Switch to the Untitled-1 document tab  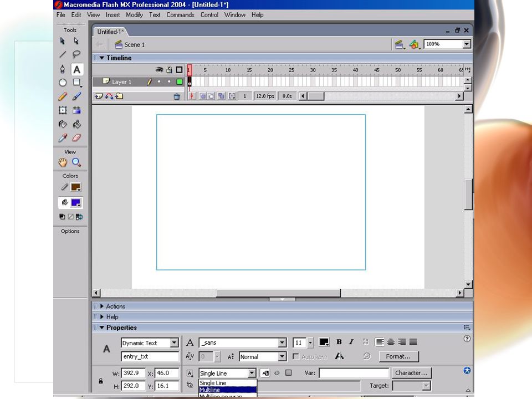[x=110, y=32]
